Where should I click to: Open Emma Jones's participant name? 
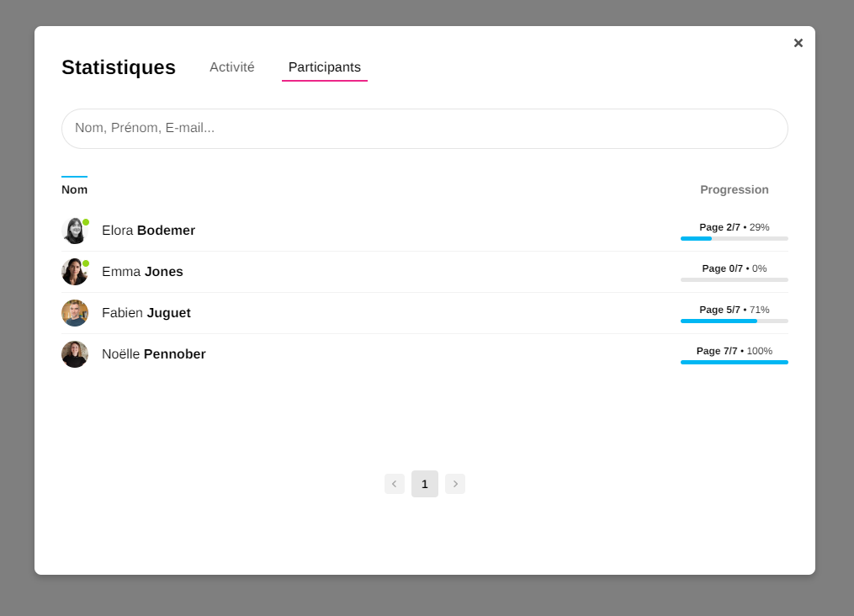pyautogui.click(x=142, y=272)
